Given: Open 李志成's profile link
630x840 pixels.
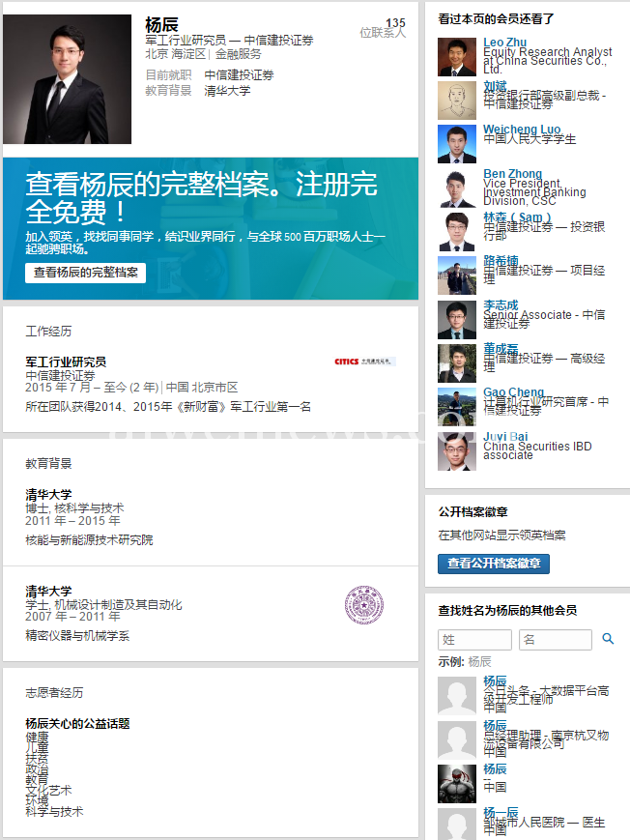Looking at the screenshot, I should (501, 304).
